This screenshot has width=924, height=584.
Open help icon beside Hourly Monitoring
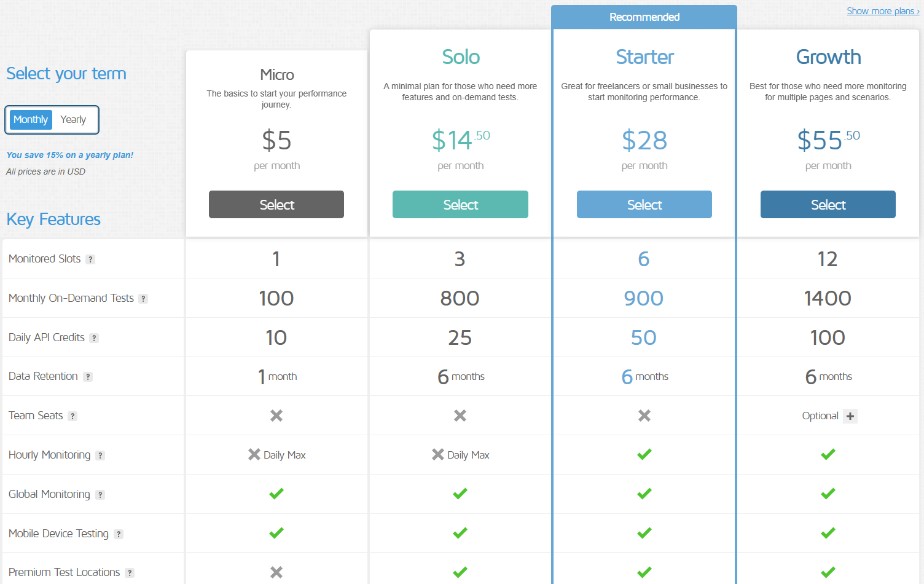point(100,456)
